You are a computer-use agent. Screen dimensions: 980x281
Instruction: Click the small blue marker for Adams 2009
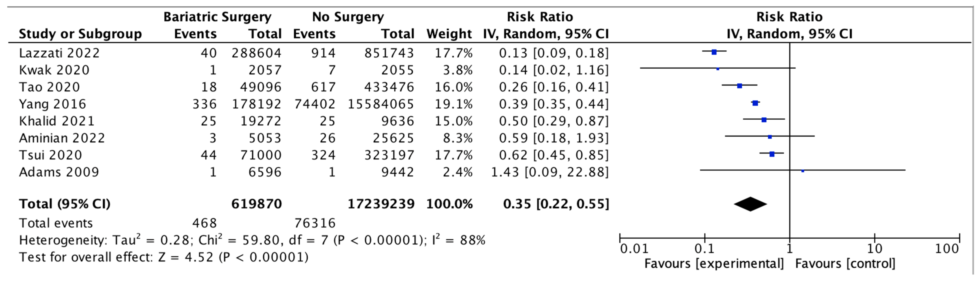point(803,171)
